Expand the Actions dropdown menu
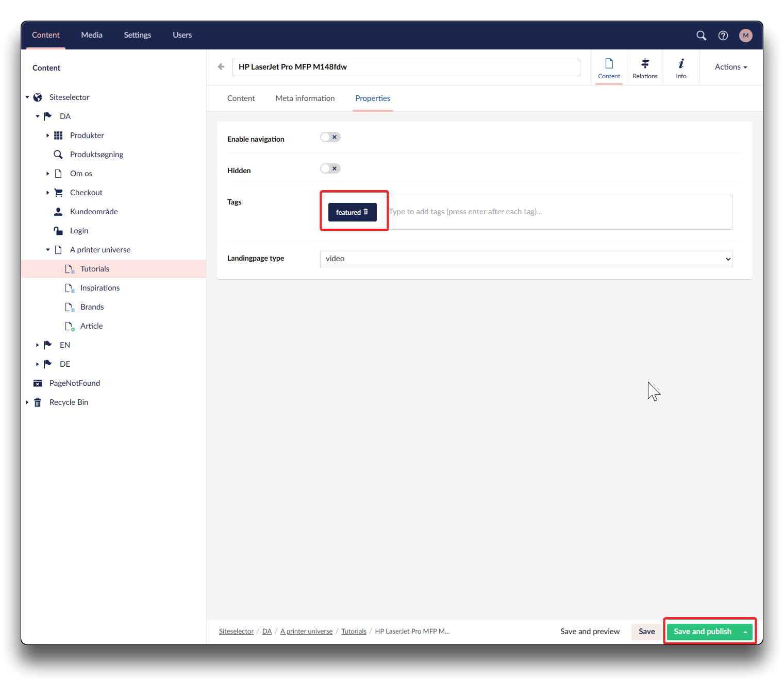 [730, 67]
